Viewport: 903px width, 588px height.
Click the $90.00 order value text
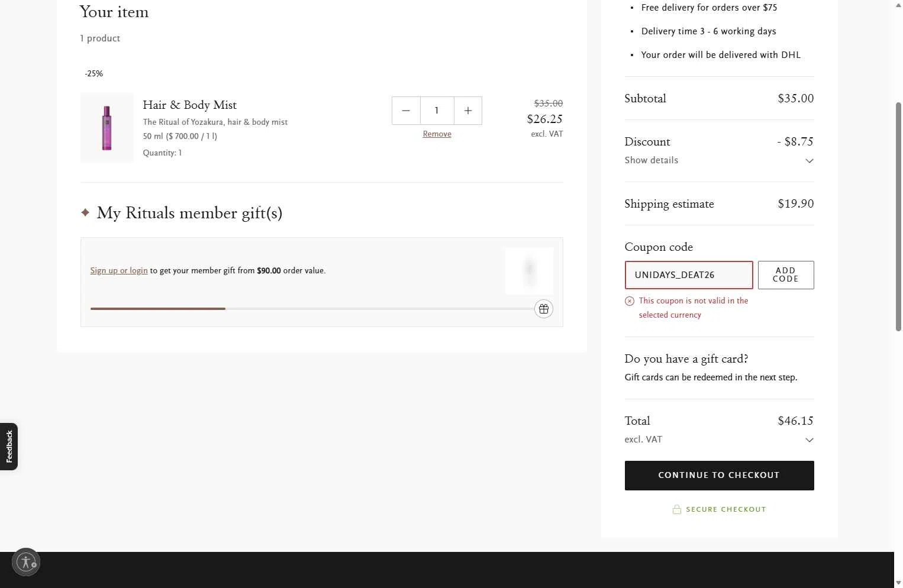click(x=269, y=271)
